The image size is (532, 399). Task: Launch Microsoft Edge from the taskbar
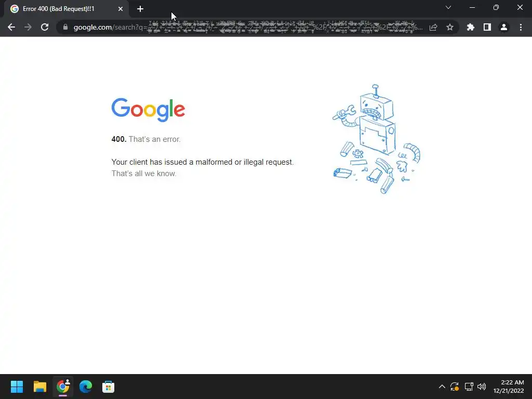[86, 387]
